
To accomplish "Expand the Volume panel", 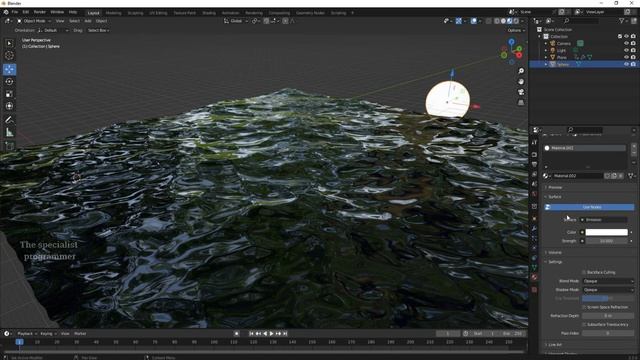I will pos(554,253).
